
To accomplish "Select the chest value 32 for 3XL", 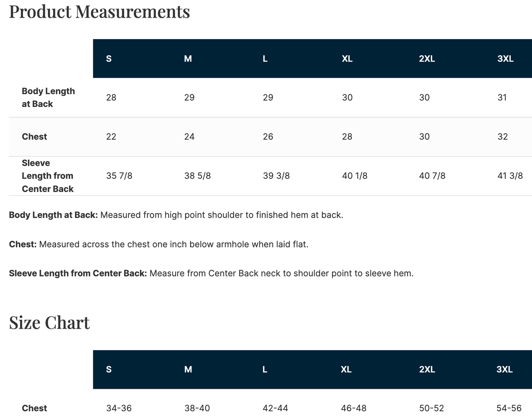I will click(x=503, y=137).
